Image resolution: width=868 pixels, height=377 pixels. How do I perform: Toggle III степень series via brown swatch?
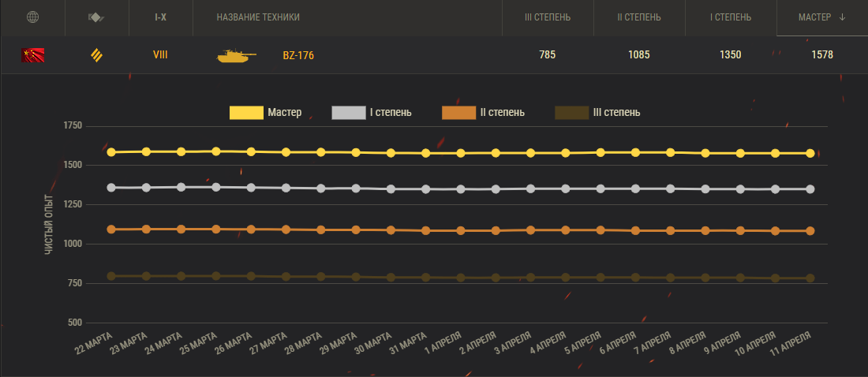(x=572, y=113)
